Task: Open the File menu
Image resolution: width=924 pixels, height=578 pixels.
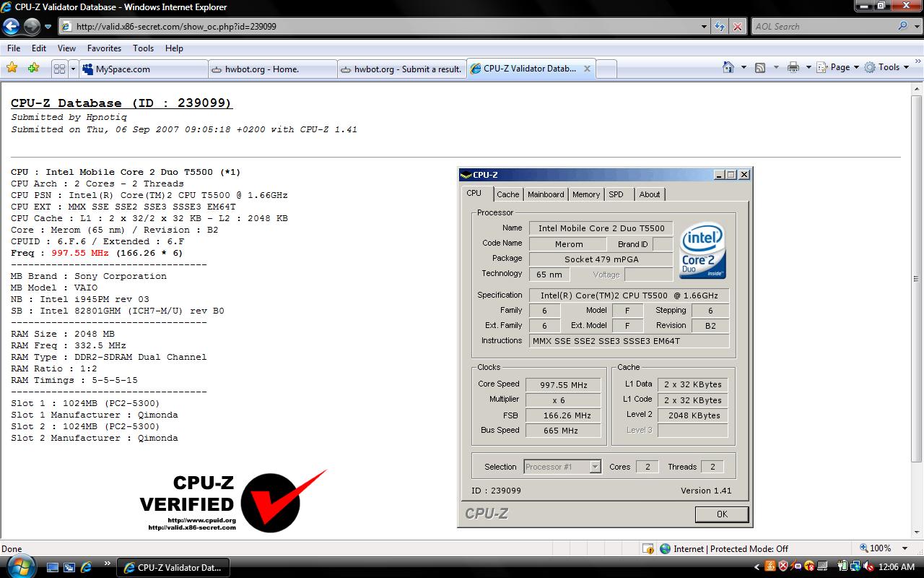Action: pos(14,48)
